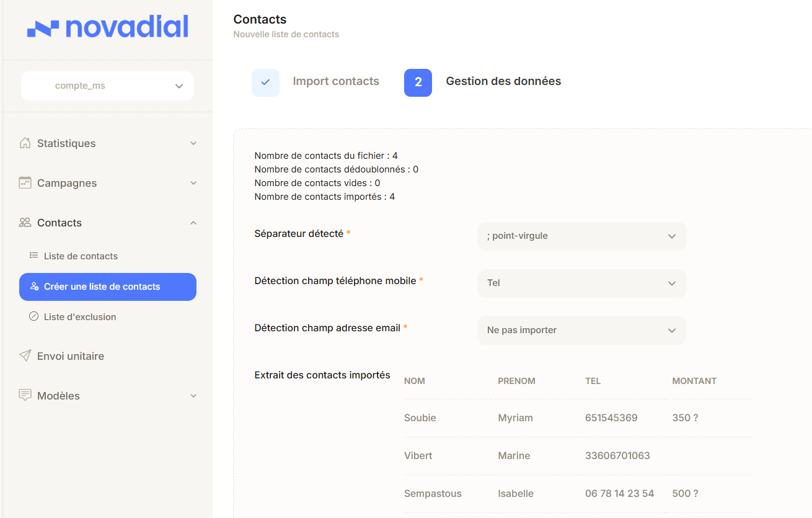Viewport: 812px width, 518px height.
Task: Click Nombre de contacts vides line
Action: pos(317,183)
